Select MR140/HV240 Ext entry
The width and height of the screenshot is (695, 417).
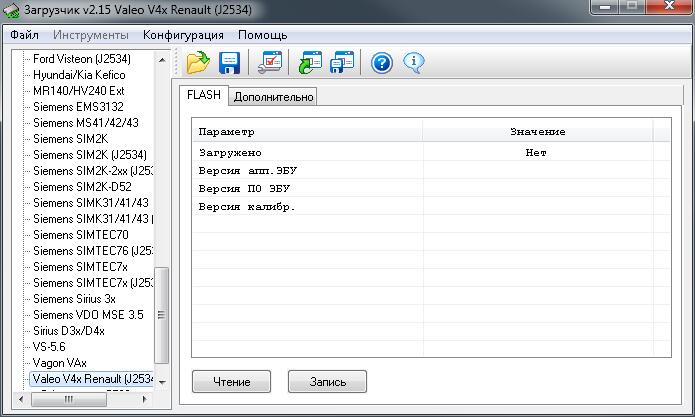pos(78,90)
